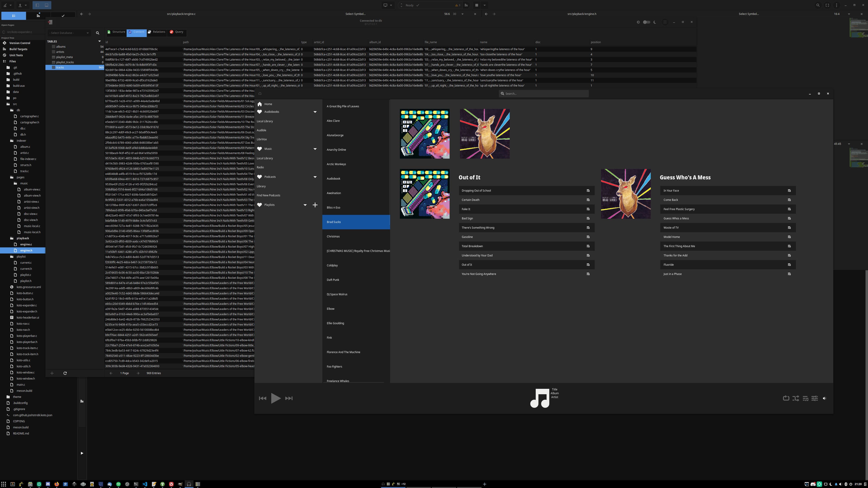Open the Query tab
Screen dimensions: 868x488
tap(177, 32)
